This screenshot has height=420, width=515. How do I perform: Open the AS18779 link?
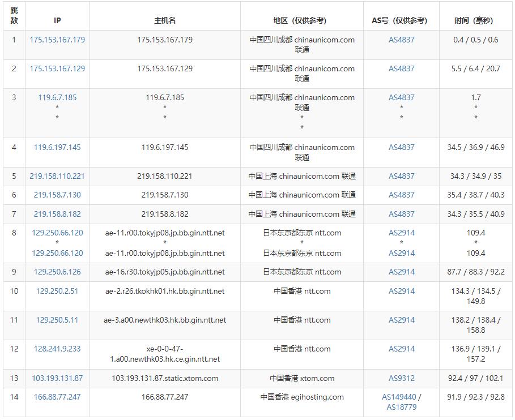pyautogui.click(x=401, y=407)
